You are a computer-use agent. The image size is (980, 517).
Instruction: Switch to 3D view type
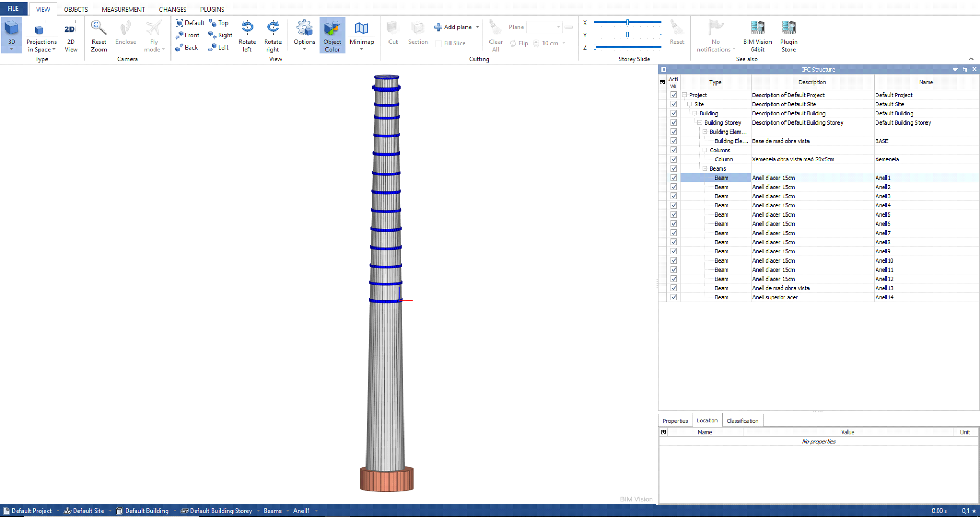coord(11,35)
